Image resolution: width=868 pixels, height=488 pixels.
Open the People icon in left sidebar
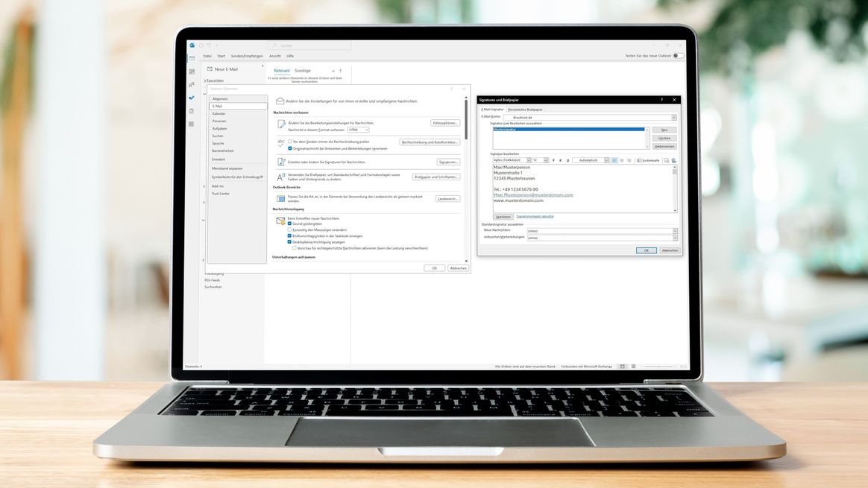point(192,85)
